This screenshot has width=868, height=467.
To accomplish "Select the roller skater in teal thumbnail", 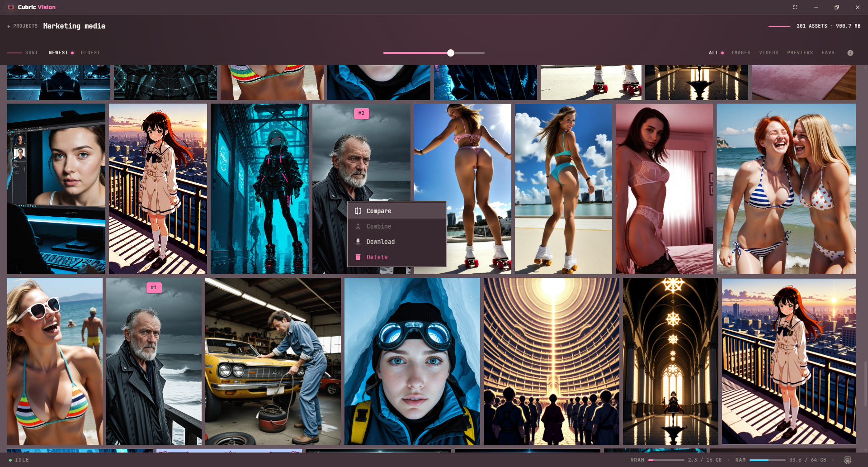I will click(x=563, y=189).
